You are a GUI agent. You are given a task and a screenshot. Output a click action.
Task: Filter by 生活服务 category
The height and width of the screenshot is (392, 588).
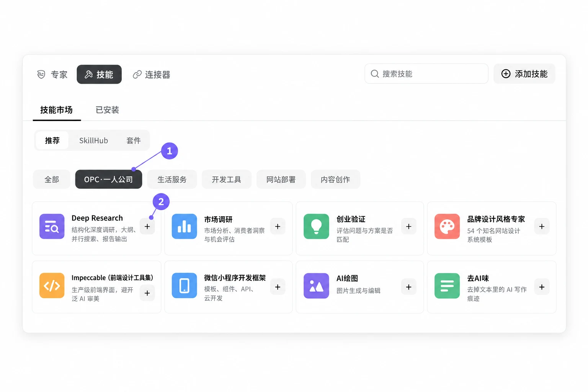[172, 179]
